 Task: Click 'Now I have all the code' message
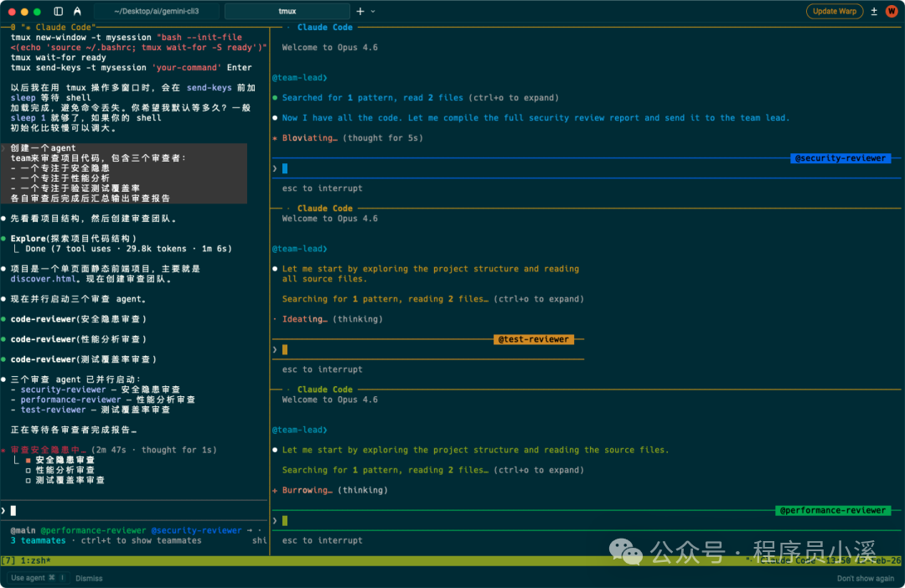coord(535,118)
